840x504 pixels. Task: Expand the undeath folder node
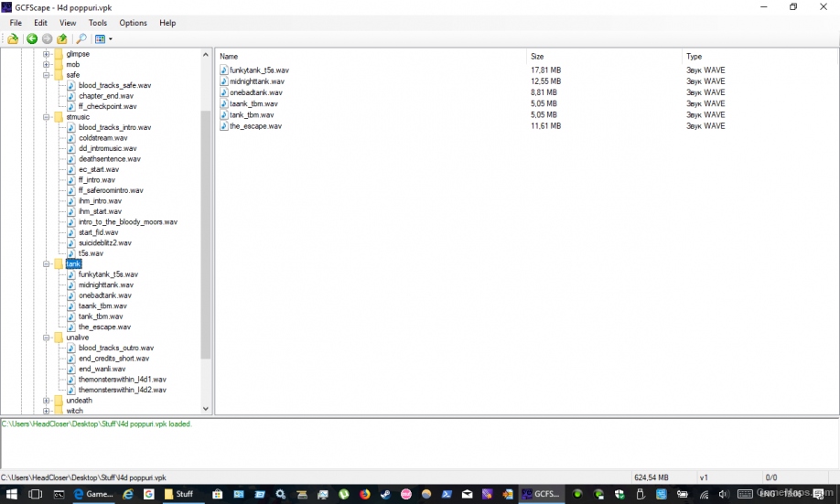pos(46,401)
